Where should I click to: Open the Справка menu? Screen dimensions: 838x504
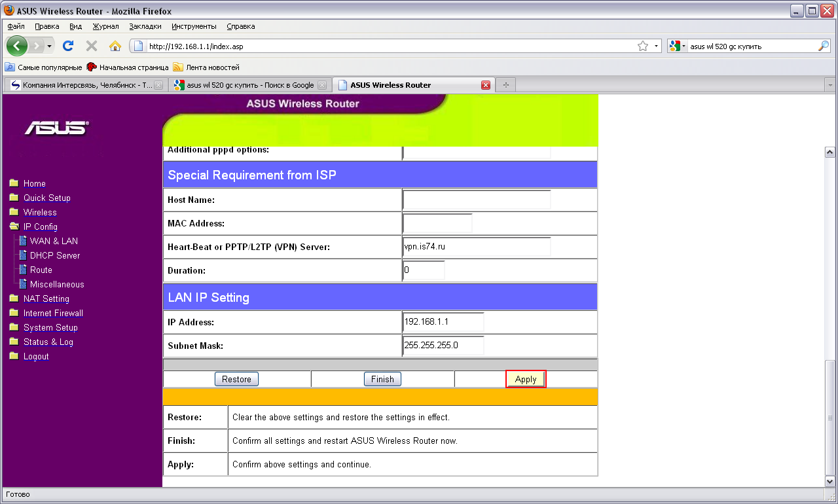(241, 26)
